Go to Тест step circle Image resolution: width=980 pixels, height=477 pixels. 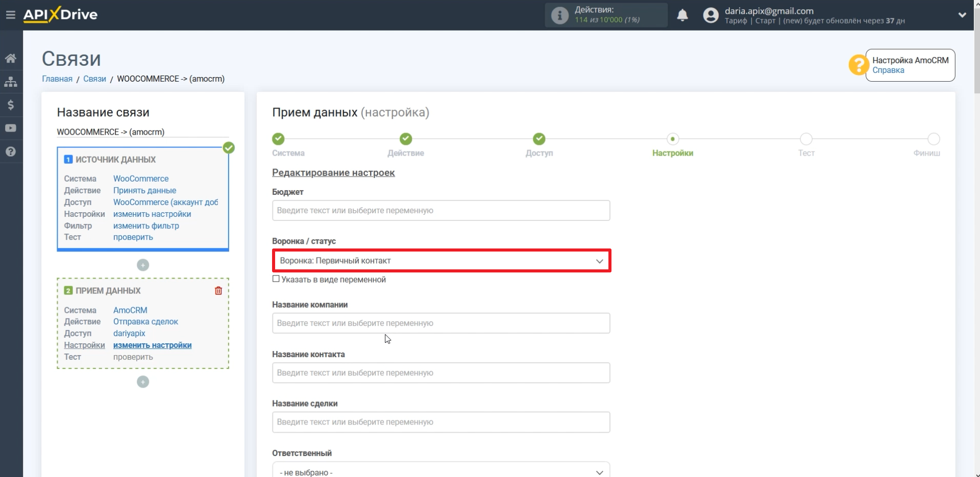806,139
